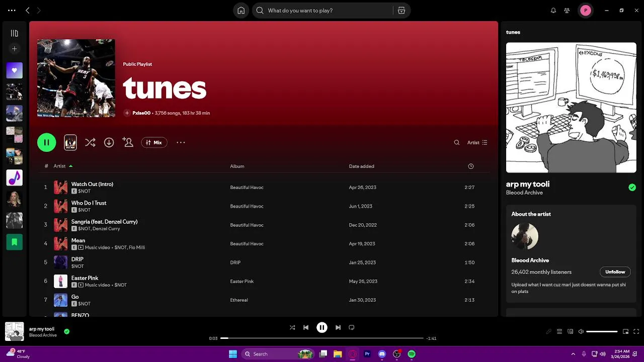The height and width of the screenshot is (362, 644).
Task: Invite collaborators to the playlist
Action: (128, 143)
